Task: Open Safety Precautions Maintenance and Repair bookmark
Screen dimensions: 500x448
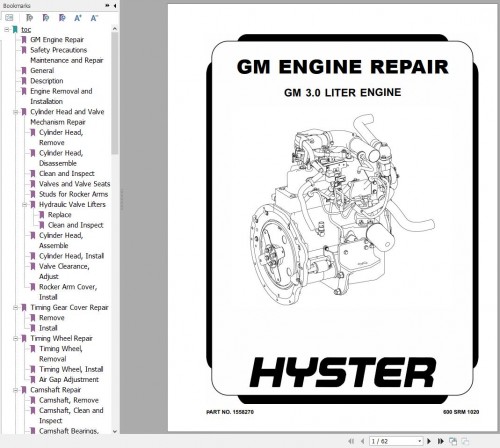Action: click(67, 55)
